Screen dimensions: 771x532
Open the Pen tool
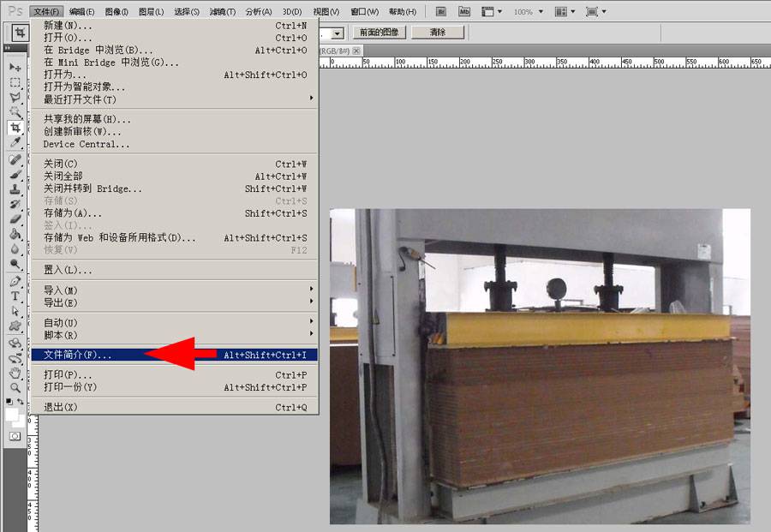15,283
